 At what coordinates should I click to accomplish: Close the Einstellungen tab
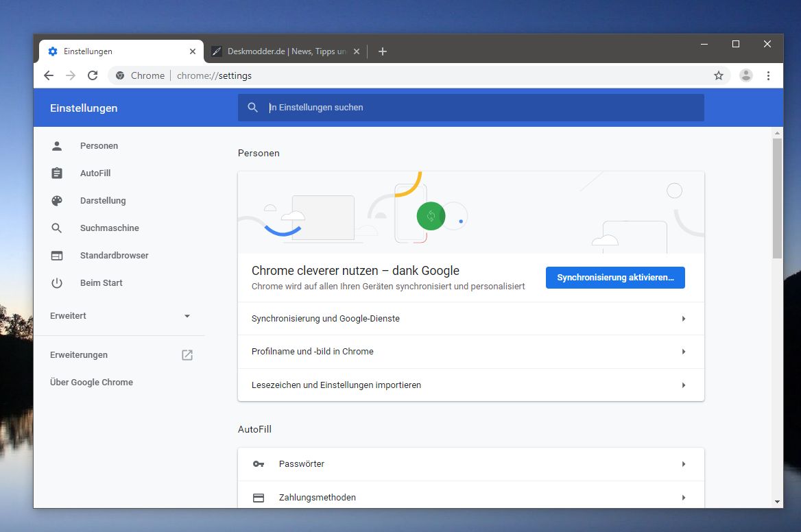pos(193,51)
